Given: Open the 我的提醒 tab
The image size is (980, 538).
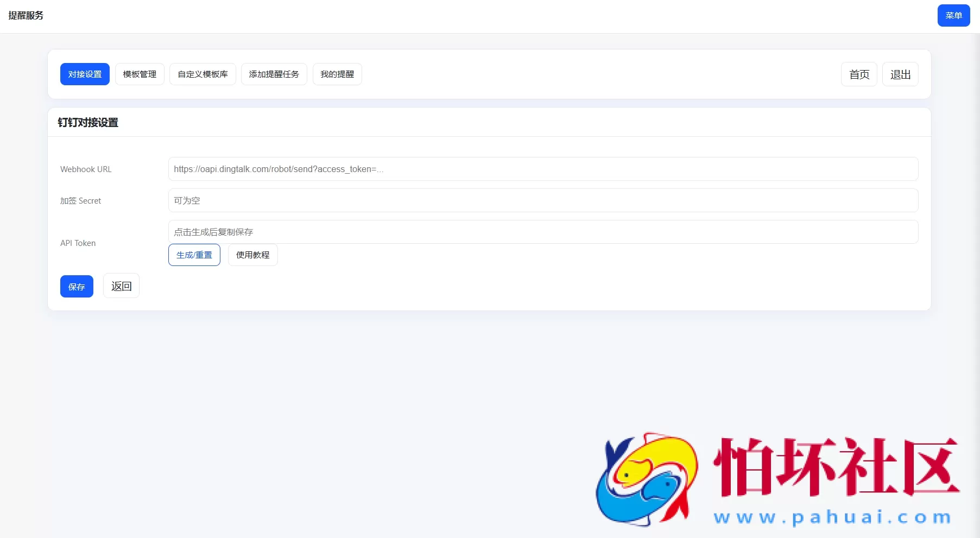Looking at the screenshot, I should [x=337, y=74].
